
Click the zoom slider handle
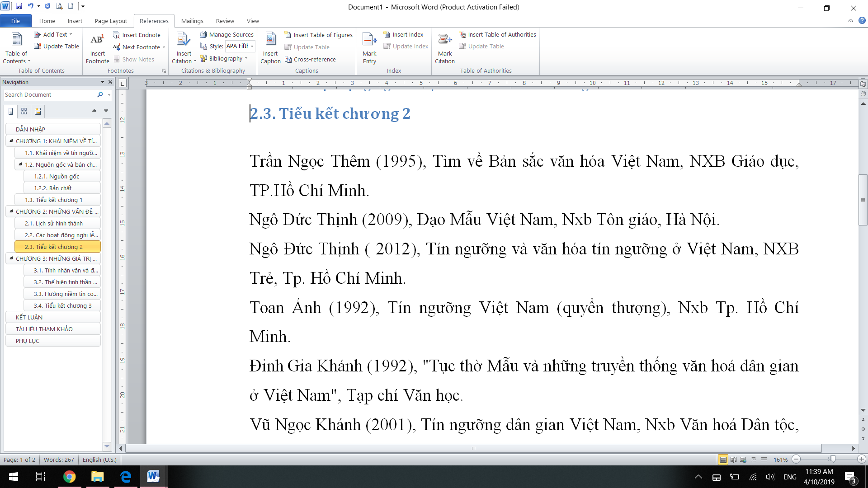click(833, 460)
